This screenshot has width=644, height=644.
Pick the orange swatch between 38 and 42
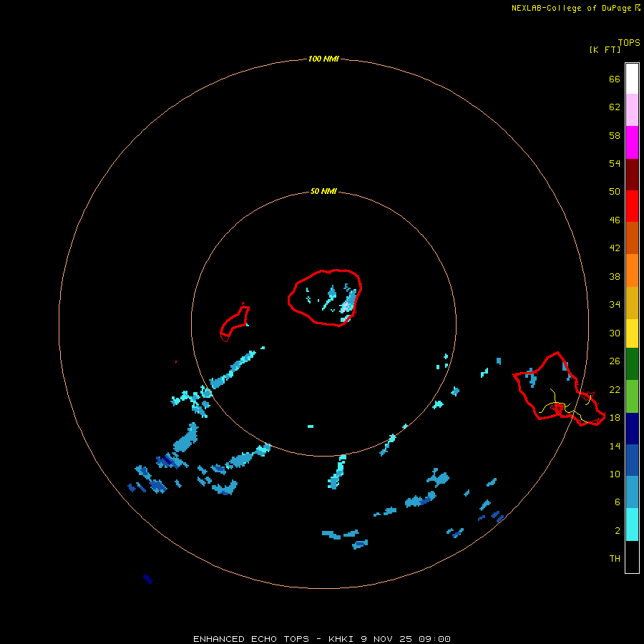coord(632,270)
